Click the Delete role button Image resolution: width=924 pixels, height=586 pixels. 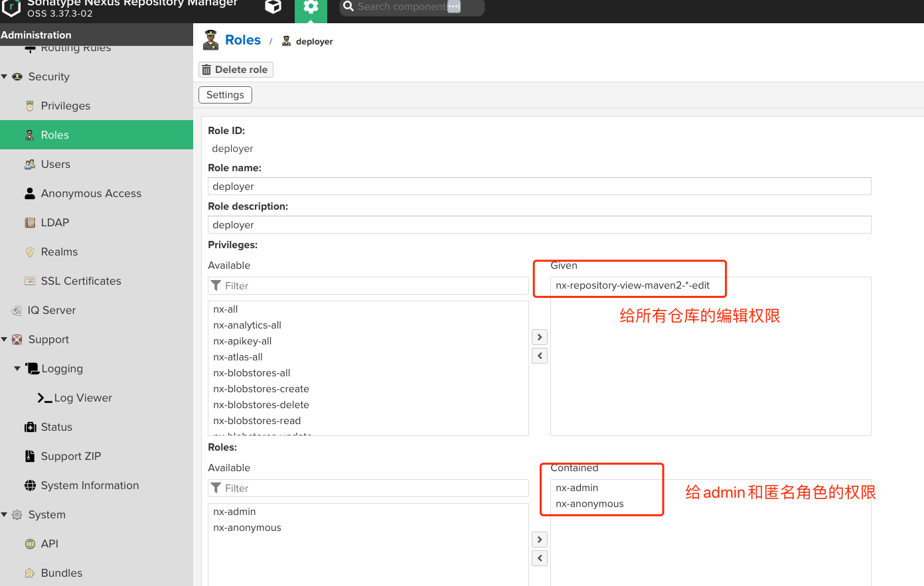(236, 70)
